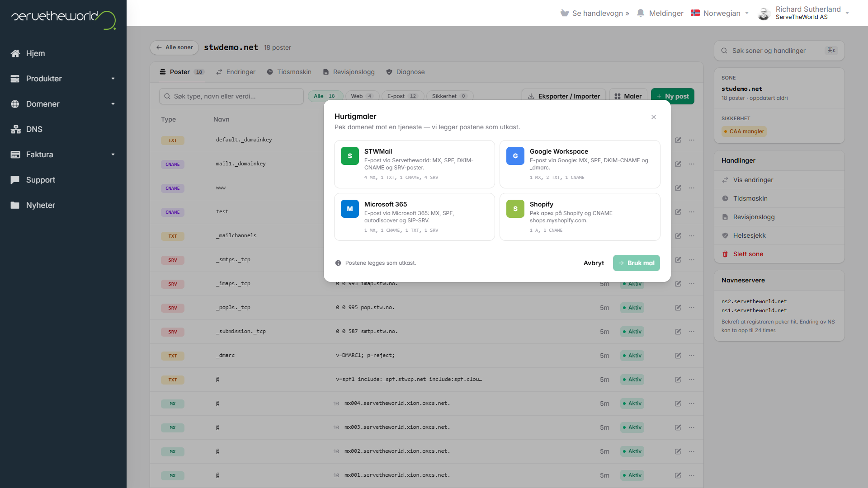The image size is (868, 488).
Task: Open Se handlevogn link
Action: (600, 13)
